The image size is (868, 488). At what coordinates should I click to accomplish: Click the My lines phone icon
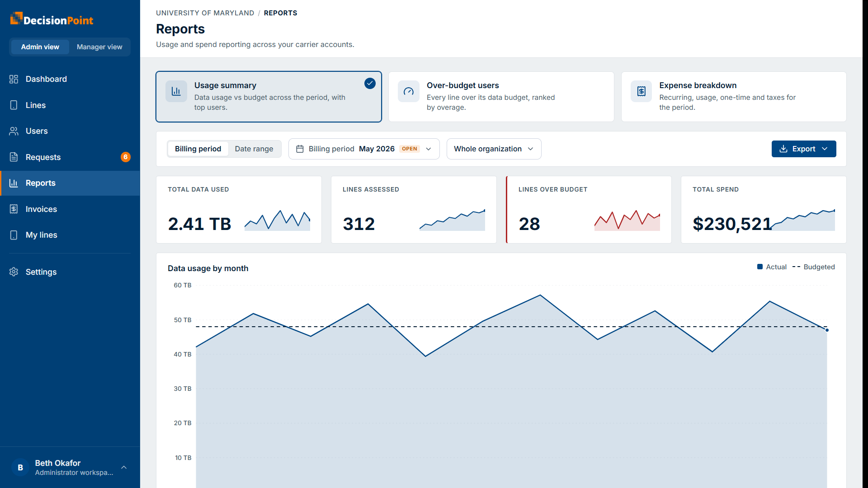pos(14,235)
